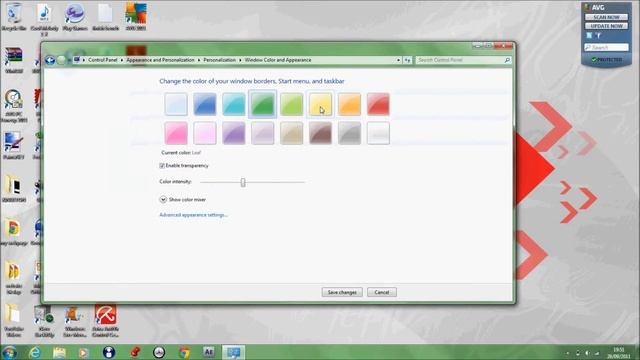Open Adobe After Effects taskbar icon
640x360 pixels.
coord(209,352)
